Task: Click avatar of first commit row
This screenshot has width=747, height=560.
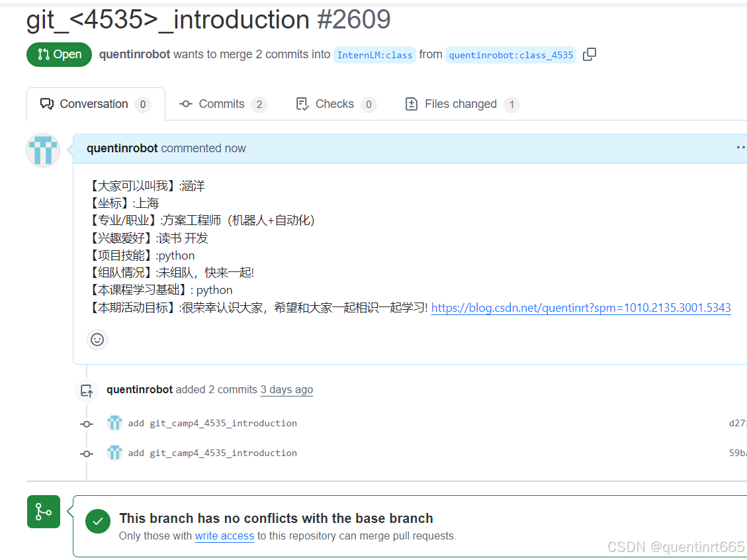Action: coord(114,423)
